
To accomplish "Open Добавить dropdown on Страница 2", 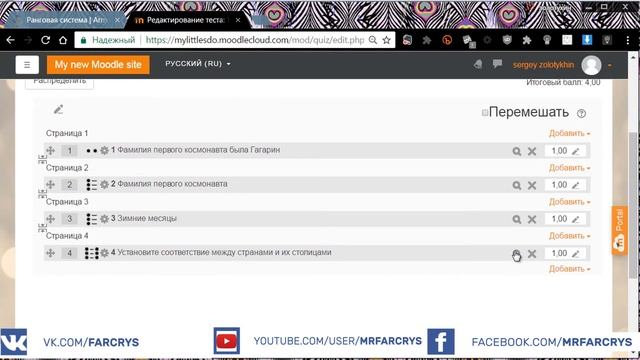I will tap(569, 168).
